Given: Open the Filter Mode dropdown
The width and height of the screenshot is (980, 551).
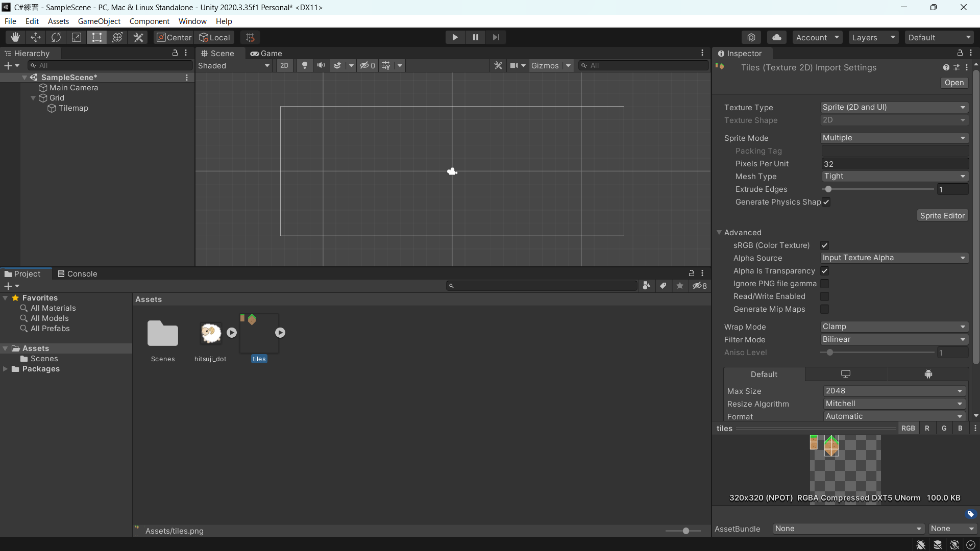Looking at the screenshot, I should (x=894, y=339).
